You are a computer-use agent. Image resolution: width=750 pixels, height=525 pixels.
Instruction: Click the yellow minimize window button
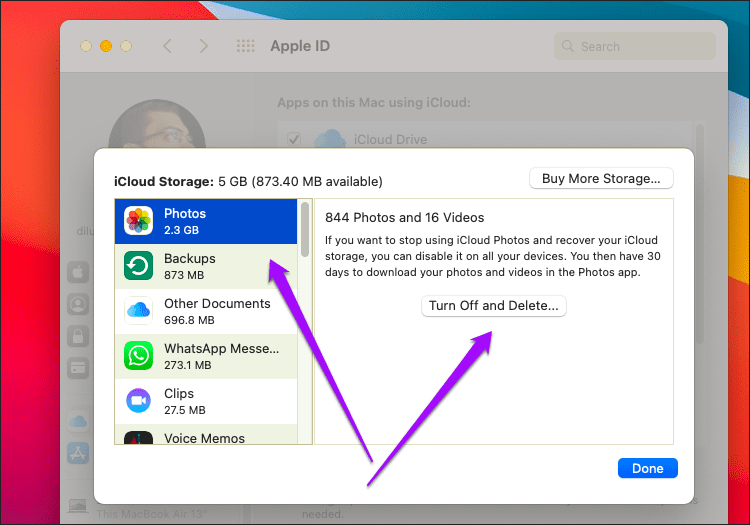pyautogui.click(x=106, y=46)
